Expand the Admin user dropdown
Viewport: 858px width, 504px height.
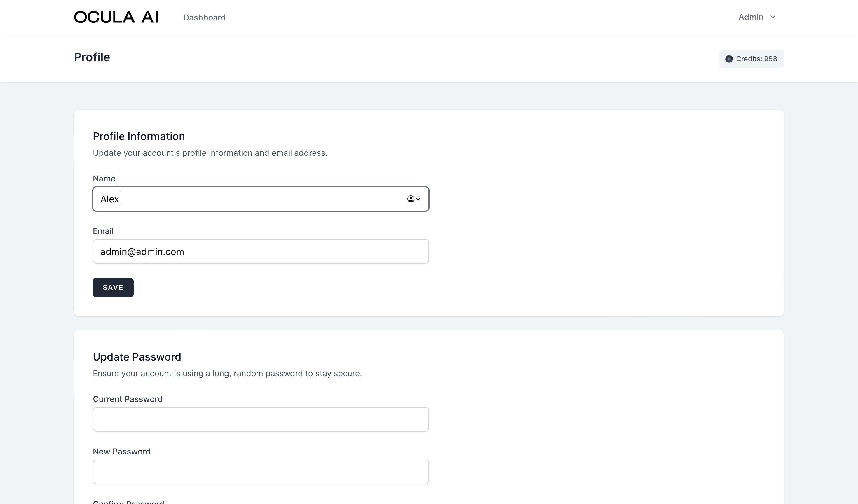pyautogui.click(x=757, y=17)
